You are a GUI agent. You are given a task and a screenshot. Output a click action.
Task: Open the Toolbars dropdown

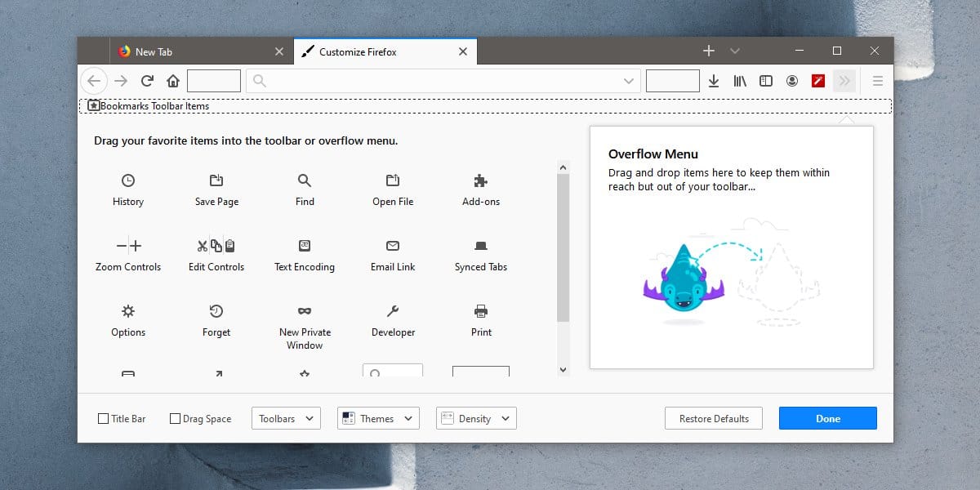pos(286,419)
